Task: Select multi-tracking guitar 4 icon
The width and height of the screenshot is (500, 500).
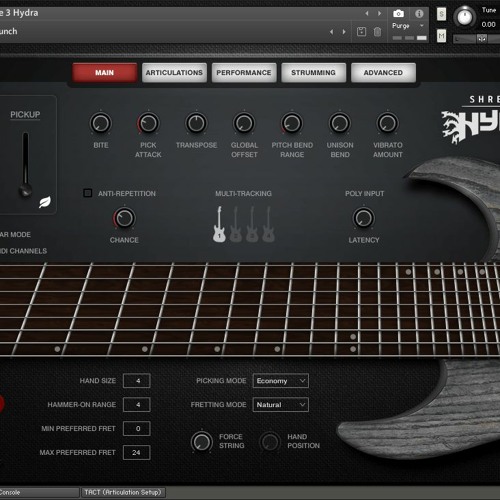Action: [x=268, y=224]
